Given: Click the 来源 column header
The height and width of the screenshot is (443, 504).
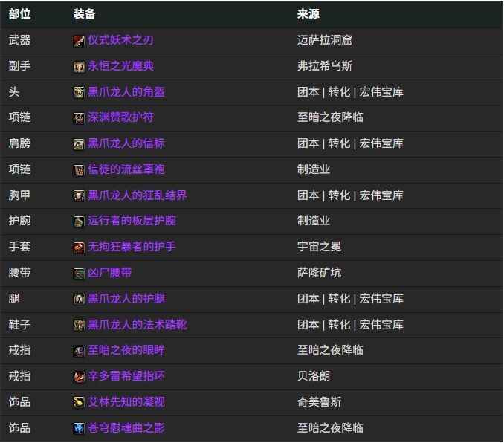Looking at the screenshot, I should 308,14.
